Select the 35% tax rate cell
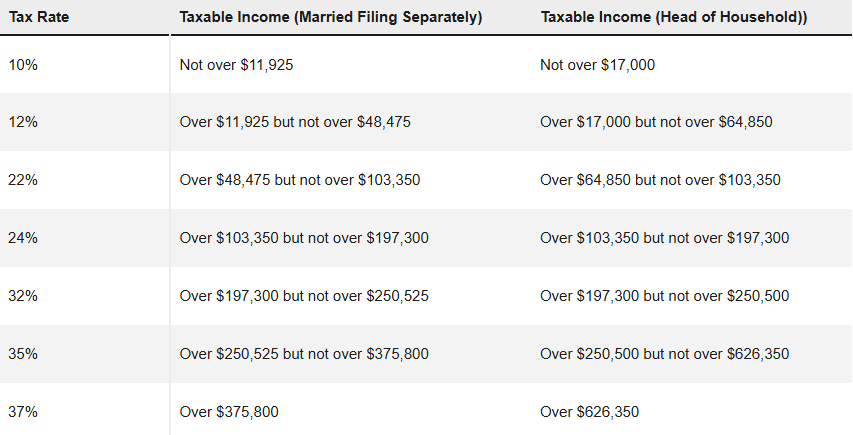The width and height of the screenshot is (853, 435). [23, 354]
